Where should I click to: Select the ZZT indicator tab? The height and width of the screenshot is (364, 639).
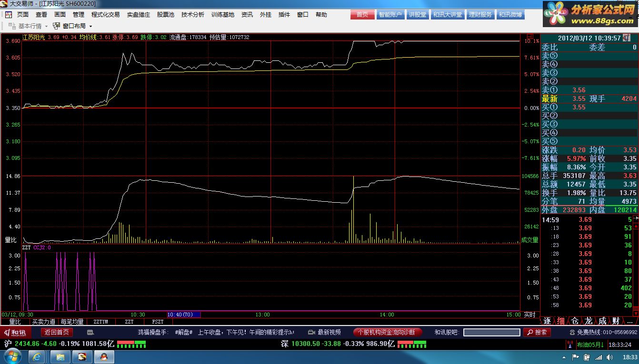129,322
